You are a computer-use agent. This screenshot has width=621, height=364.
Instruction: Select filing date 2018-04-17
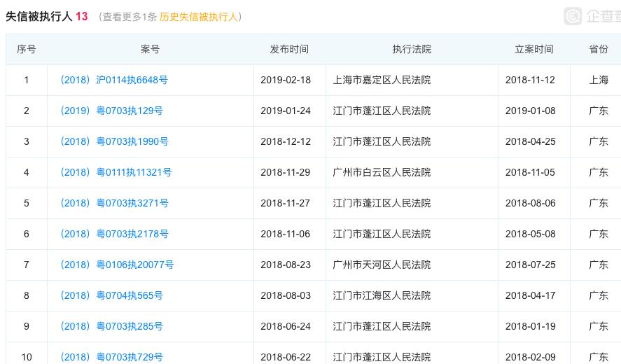point(530,296)
